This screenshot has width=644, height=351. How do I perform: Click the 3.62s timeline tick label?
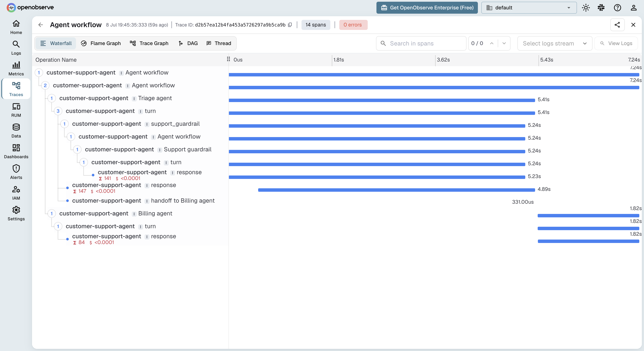[443, 60]
